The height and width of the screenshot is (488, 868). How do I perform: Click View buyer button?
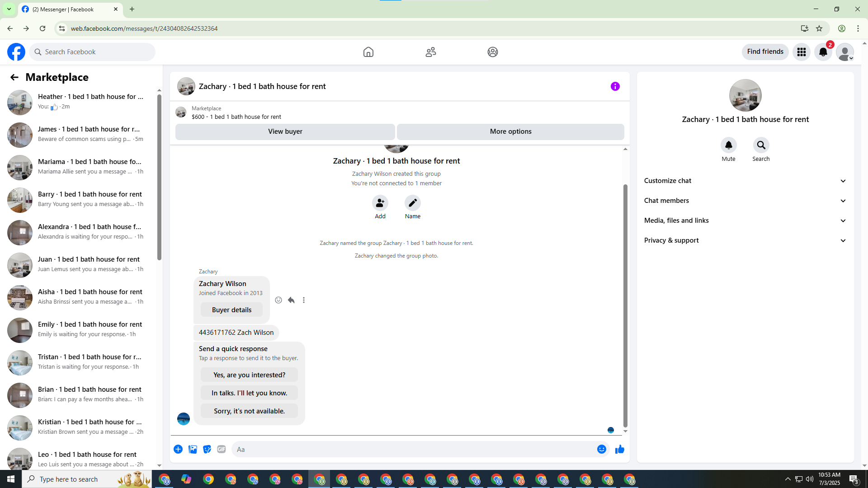click(285, 131)
